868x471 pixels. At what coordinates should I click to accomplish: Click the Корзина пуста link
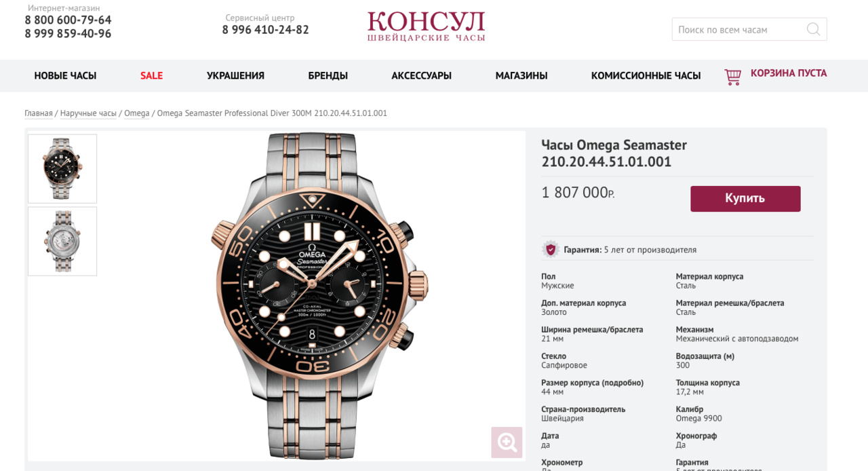point(789,73)
